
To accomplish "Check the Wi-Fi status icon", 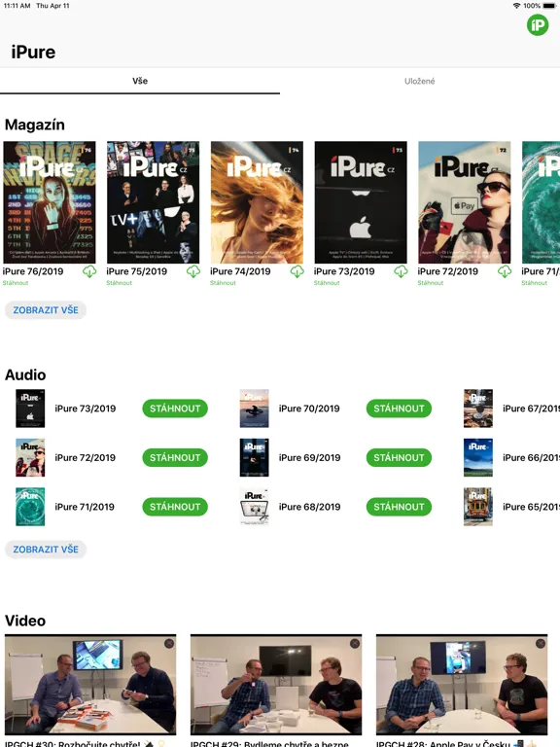I will (x=516, y=6).
